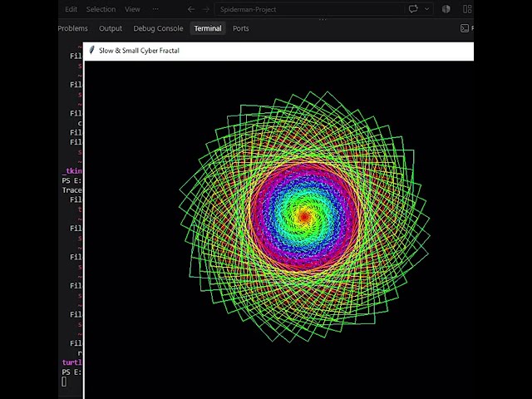
Task: Open the Edit menu
Action: [71, 9]
